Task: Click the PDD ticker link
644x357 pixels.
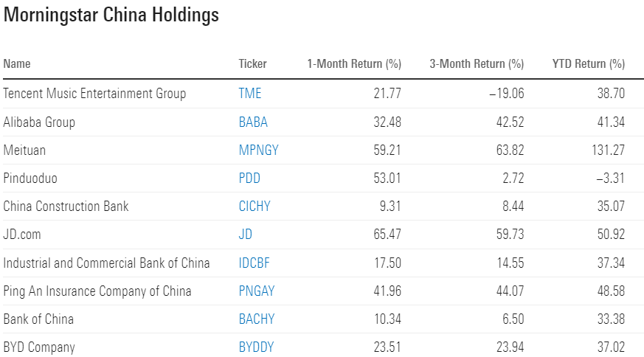Action: pyautogui.click(x=249, y=178)
